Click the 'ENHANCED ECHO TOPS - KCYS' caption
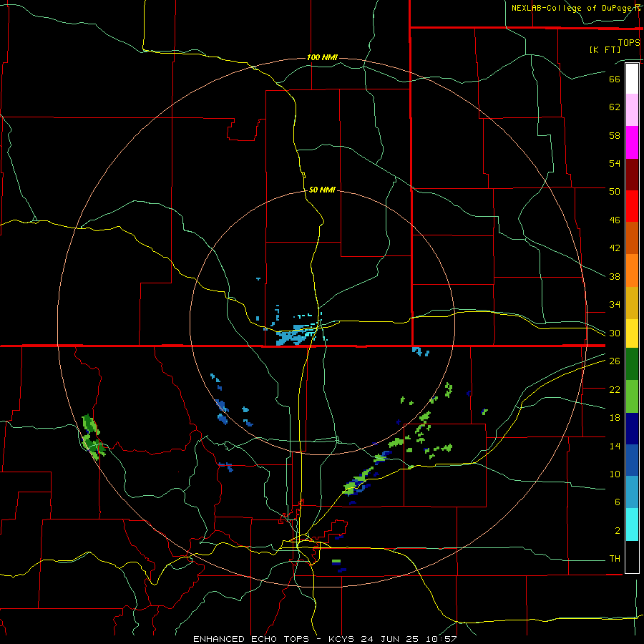 coord(276,639)
